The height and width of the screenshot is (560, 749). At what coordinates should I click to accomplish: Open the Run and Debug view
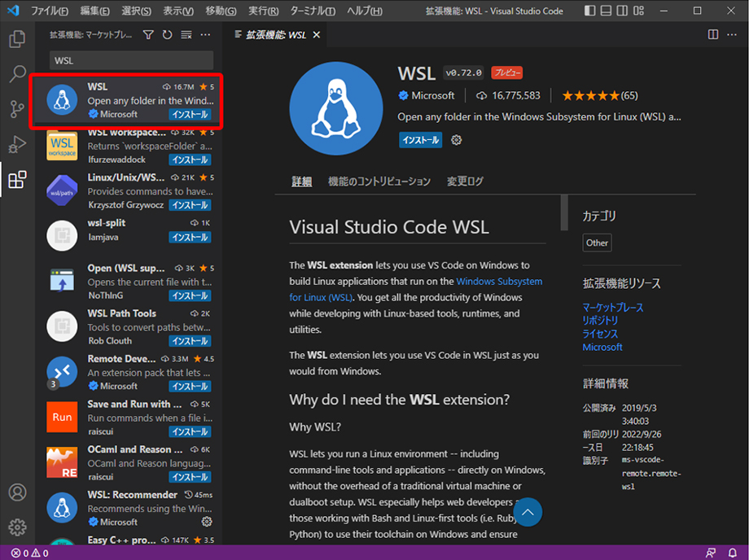coord(17,144)
